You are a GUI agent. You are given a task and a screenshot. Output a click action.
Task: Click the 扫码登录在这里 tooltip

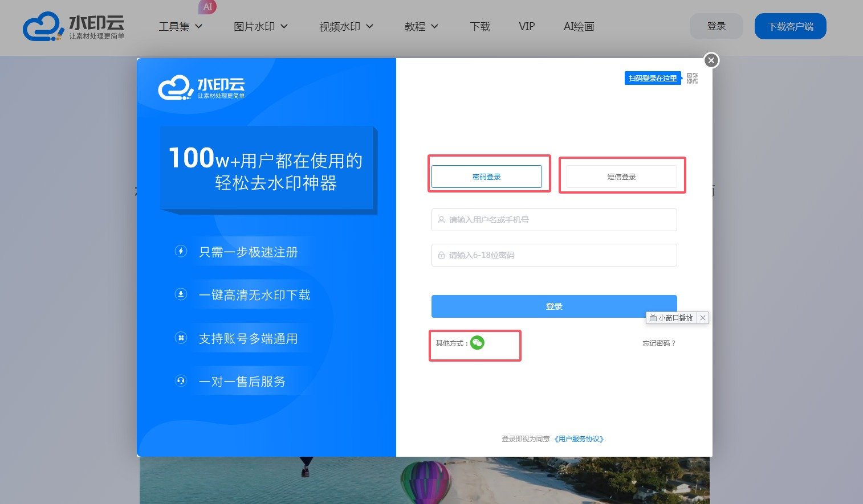coord(653,79)
